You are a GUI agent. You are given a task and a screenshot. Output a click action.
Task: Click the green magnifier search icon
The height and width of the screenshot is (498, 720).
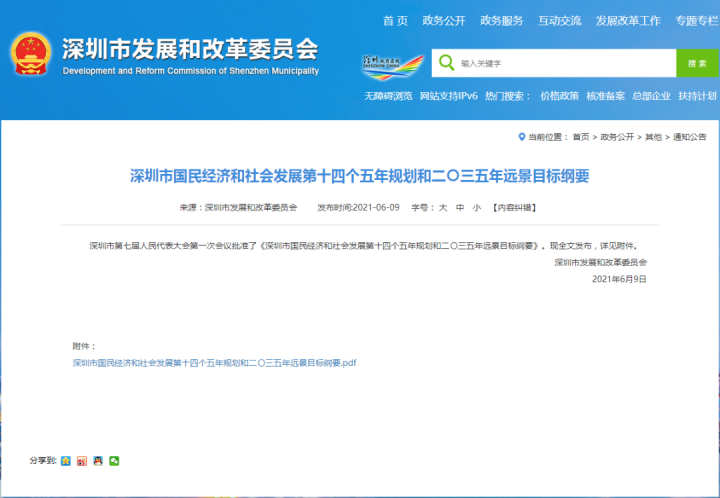(446, 62)
